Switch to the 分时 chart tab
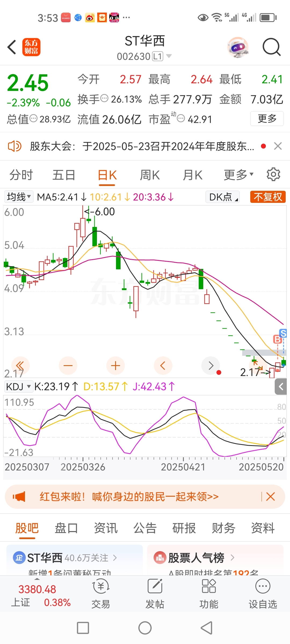The image size is (290, 644). [21, 175]
